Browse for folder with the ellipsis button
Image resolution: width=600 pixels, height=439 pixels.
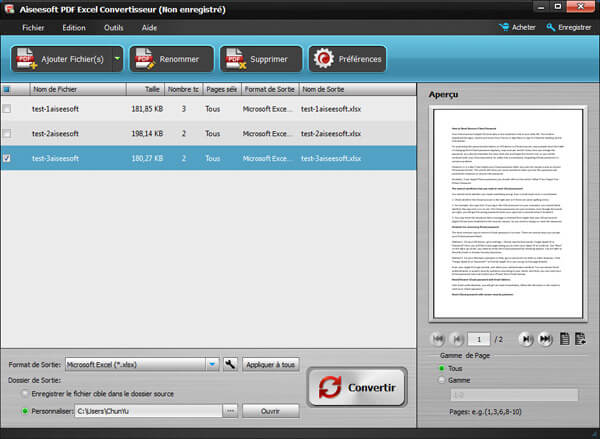pos(230,411)
